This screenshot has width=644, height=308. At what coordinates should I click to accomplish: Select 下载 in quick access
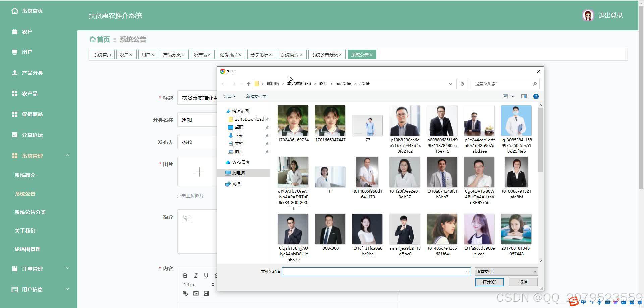click(x=239, y=135)
